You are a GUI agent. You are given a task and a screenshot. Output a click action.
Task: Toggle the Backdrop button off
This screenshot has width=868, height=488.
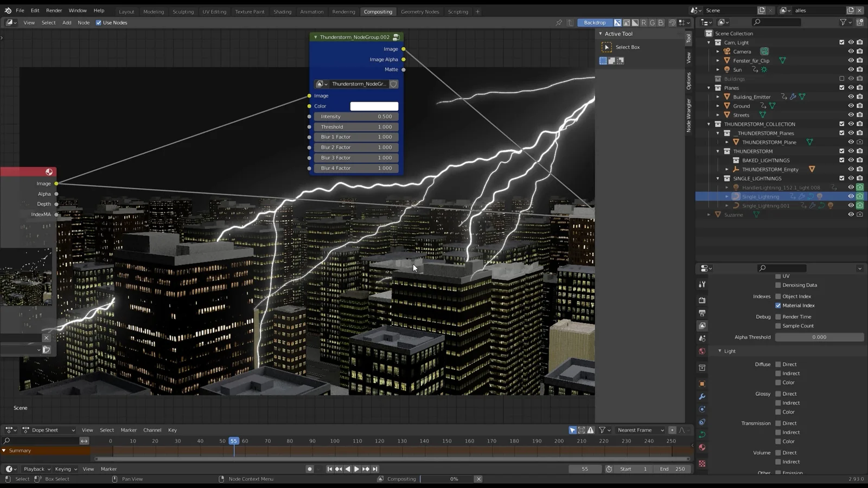click(x=595, y=22)
